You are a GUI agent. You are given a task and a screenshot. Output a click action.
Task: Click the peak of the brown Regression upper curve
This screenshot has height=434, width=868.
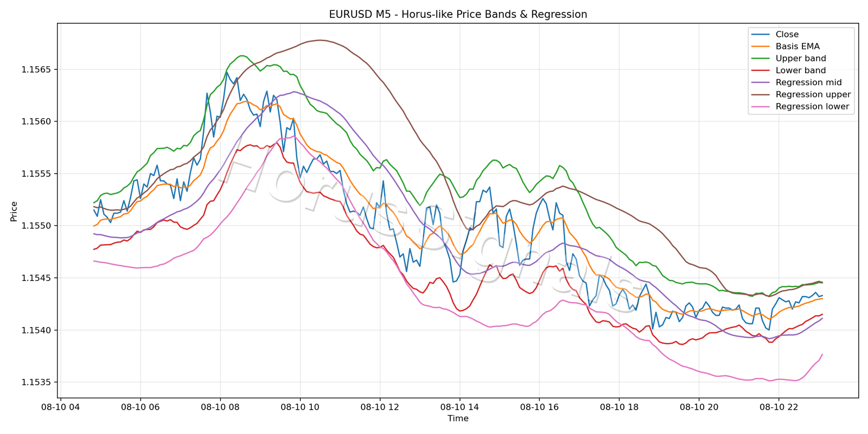click(320, 40)
